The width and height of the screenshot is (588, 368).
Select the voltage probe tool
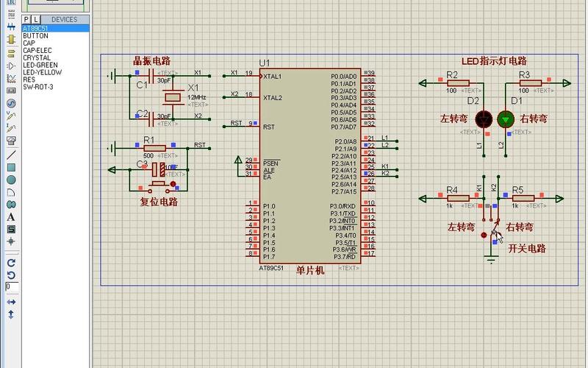(11, 116)
